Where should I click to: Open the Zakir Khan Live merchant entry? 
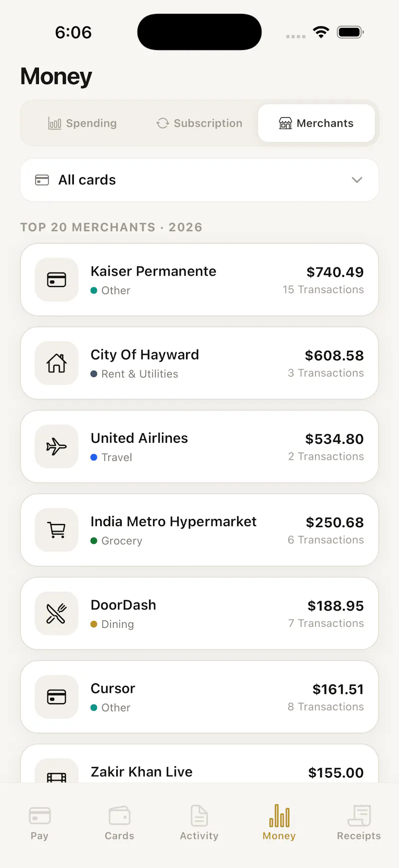click(x=199, y=764)
